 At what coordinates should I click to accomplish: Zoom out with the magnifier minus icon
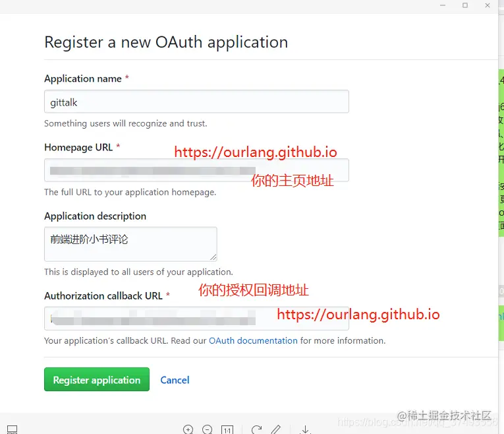(208, 429)
